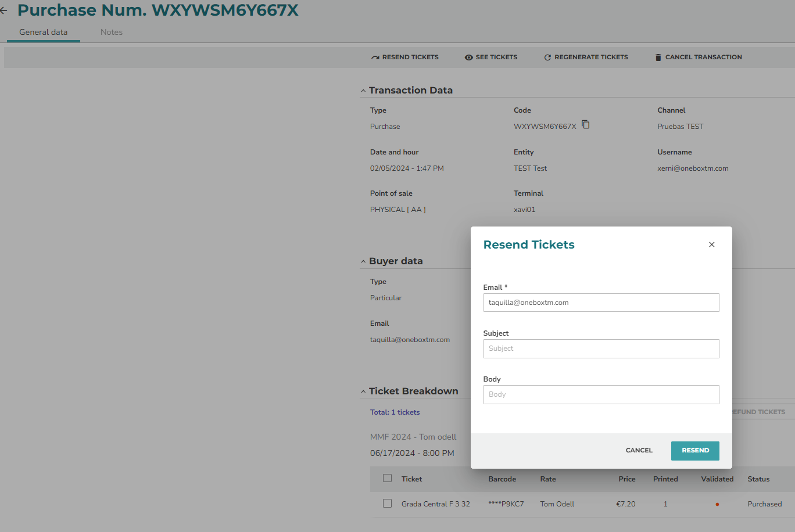Viewport: 795px width, 532px height.
Task: Focus the Subject text field
Action: [601, 348]
